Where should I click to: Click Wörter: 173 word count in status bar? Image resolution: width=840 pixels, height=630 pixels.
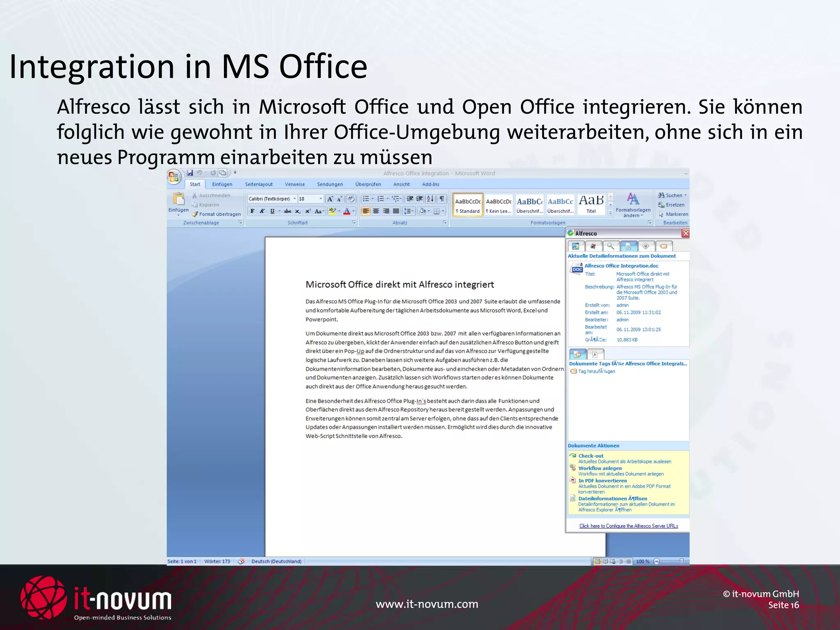pos(217,562)
